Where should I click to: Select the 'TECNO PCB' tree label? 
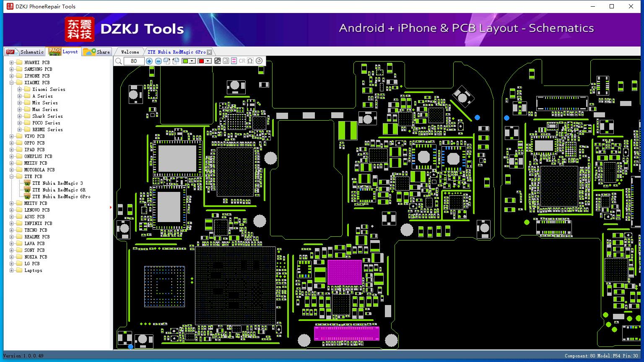click(36, 230)
